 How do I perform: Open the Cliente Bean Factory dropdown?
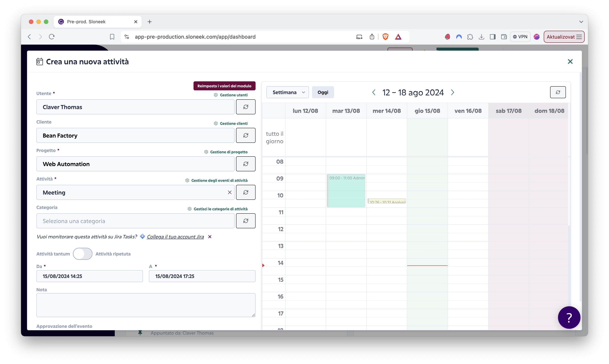click(135, 135)
